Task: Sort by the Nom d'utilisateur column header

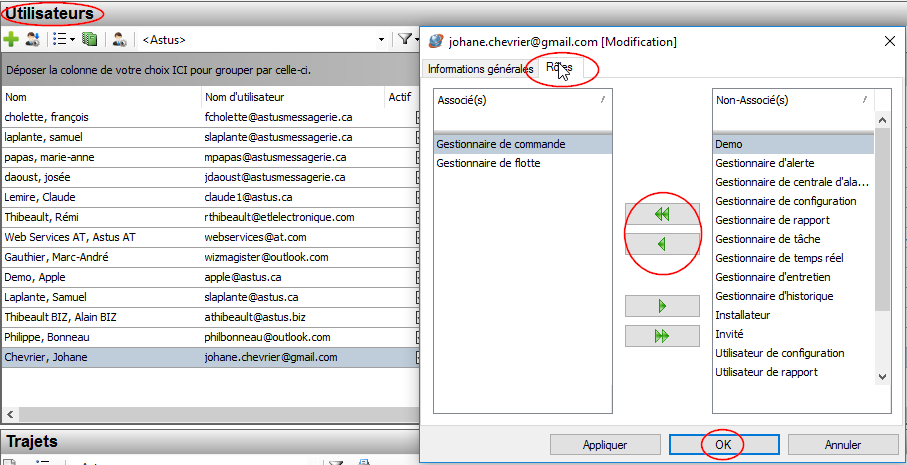Action: (245, 97)
